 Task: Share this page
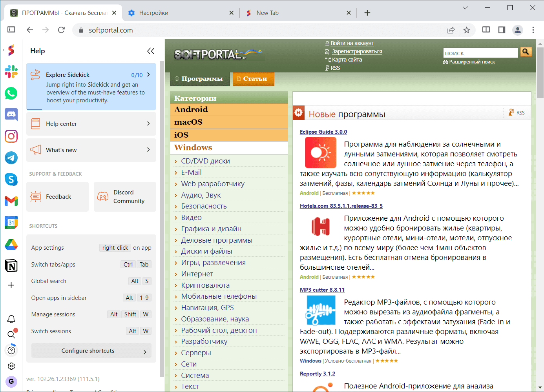point(451,30)
